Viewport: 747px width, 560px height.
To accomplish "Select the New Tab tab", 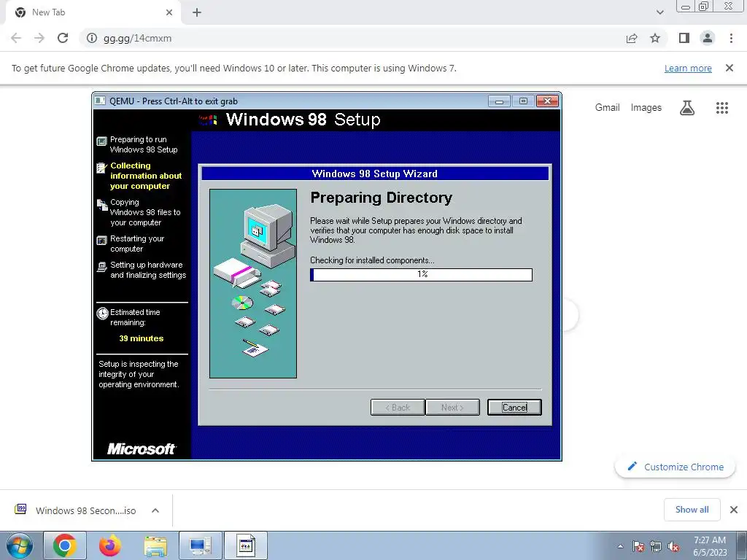I will [93, 12].
